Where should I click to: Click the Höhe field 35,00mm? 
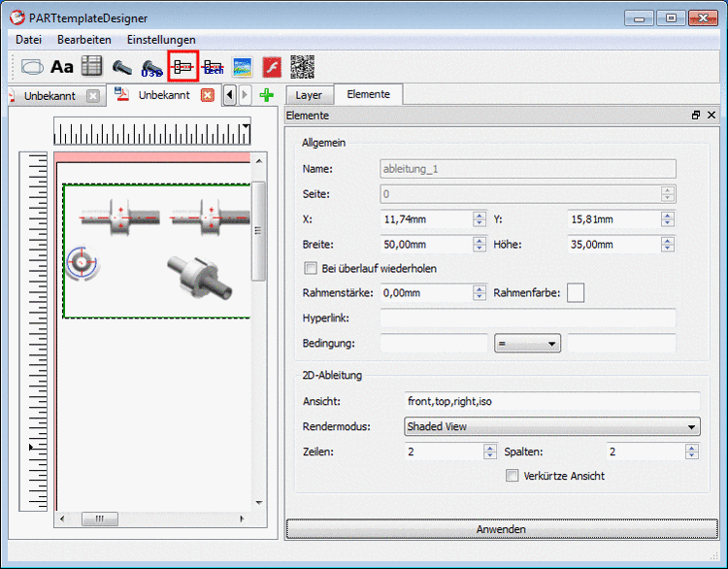click(614, 245)
